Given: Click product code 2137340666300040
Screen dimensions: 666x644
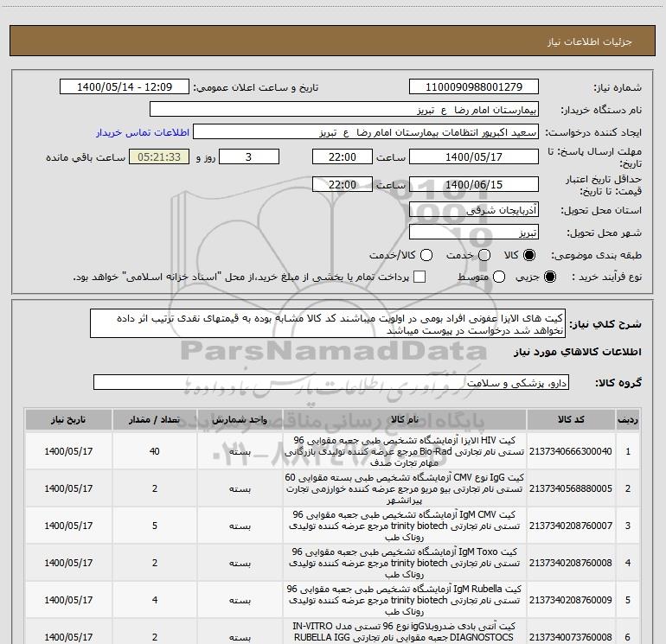Looking at the screenshot, I should click(571, 451).
